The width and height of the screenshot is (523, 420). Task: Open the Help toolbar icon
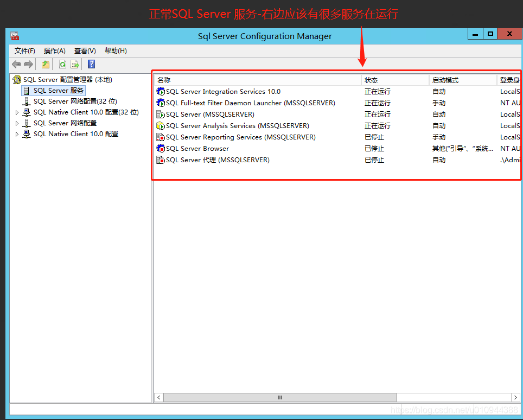tap(91, 64)
